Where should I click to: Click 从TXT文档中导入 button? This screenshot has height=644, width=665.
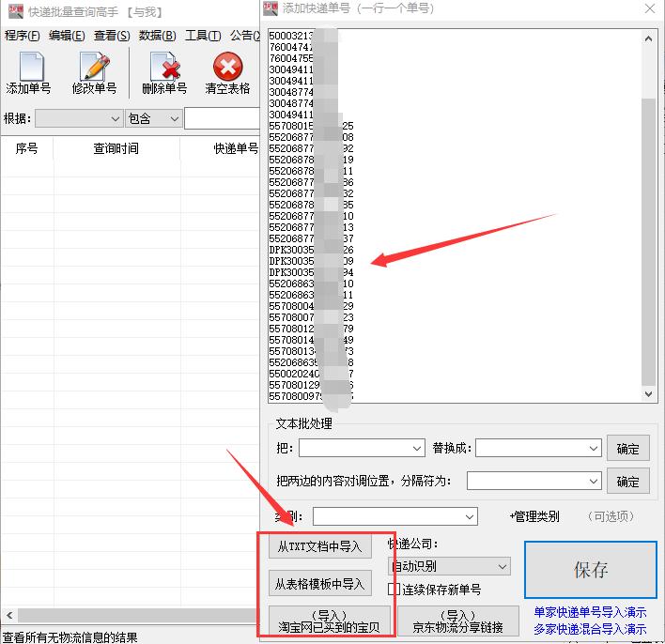pos(319,546)
